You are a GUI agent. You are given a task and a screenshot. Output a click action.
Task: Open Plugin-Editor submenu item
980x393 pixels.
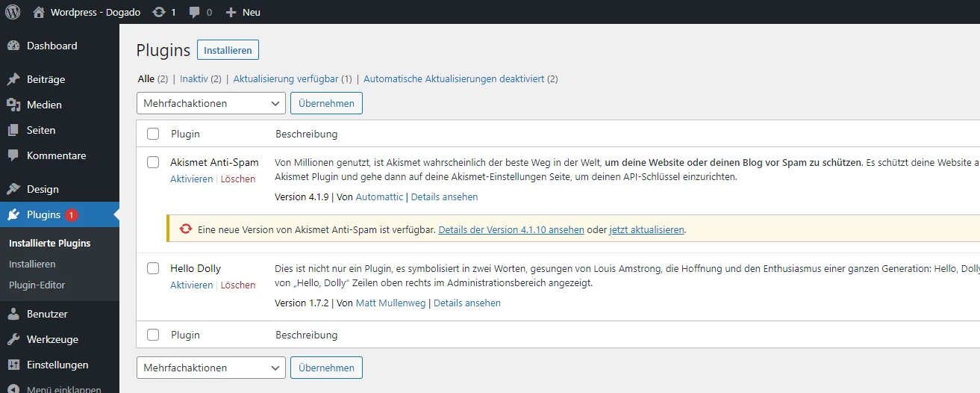37,285
